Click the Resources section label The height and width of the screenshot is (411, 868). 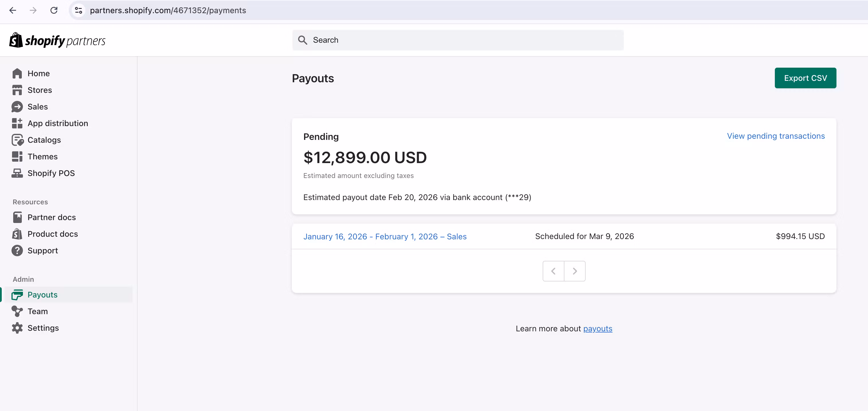click(x=30, y=202)
